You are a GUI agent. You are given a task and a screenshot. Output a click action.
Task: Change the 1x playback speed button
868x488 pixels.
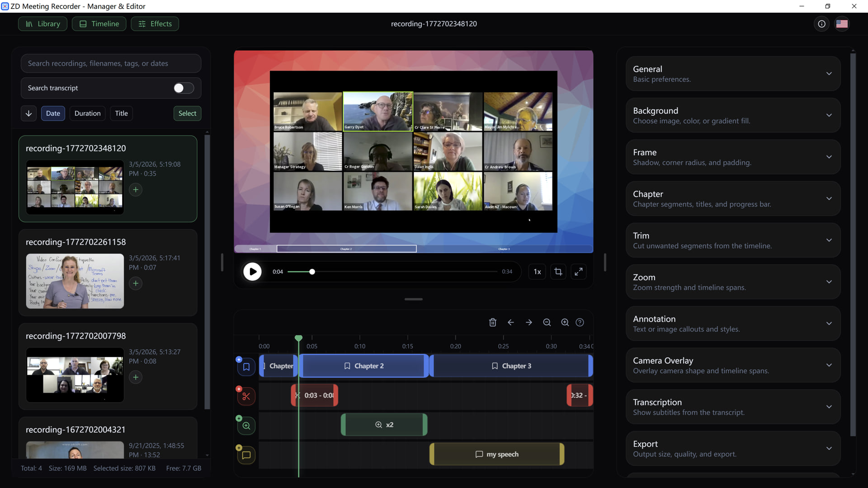[x=537, y=272]
